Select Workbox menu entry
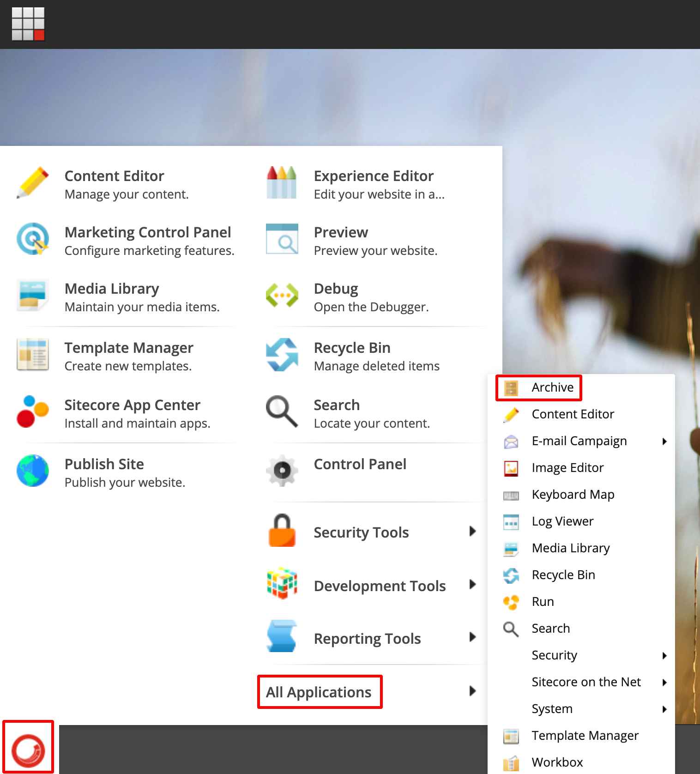The image size is (700, 774). (557, 762)
